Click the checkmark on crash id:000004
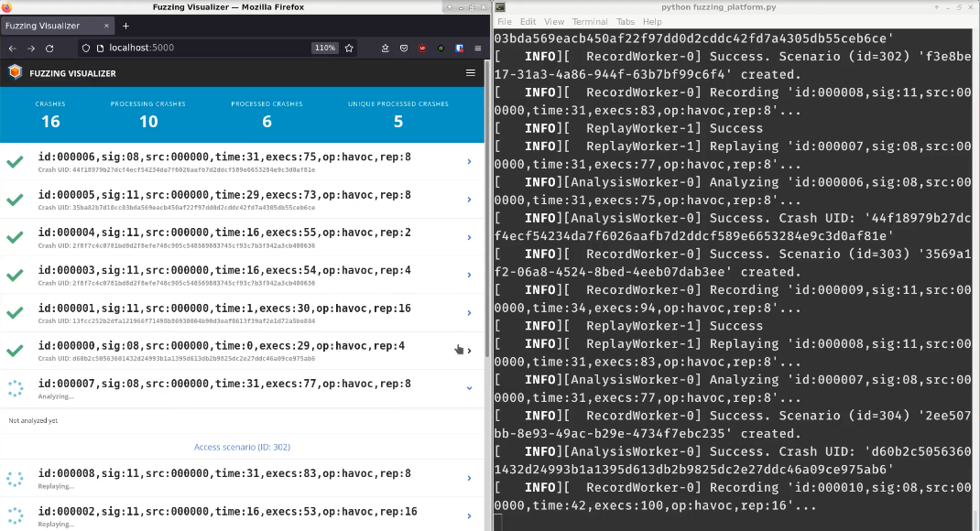This screenshot has width=980, height=531. pos(15,237)
